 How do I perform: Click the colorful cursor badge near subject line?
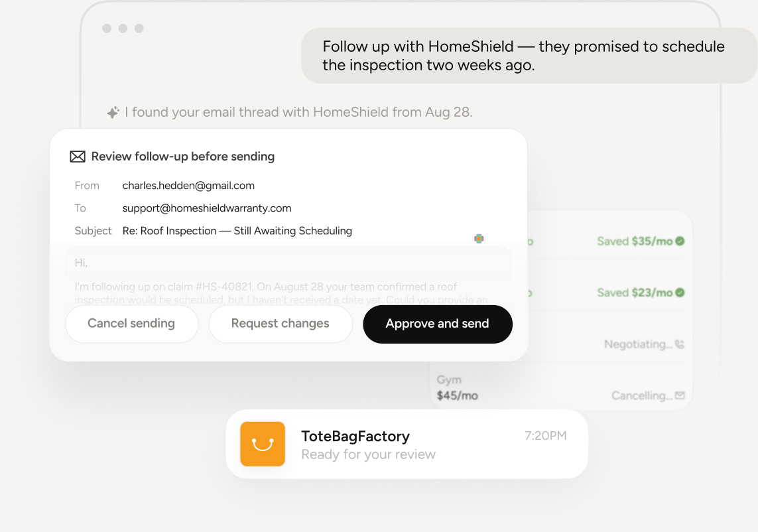[479, 238]
